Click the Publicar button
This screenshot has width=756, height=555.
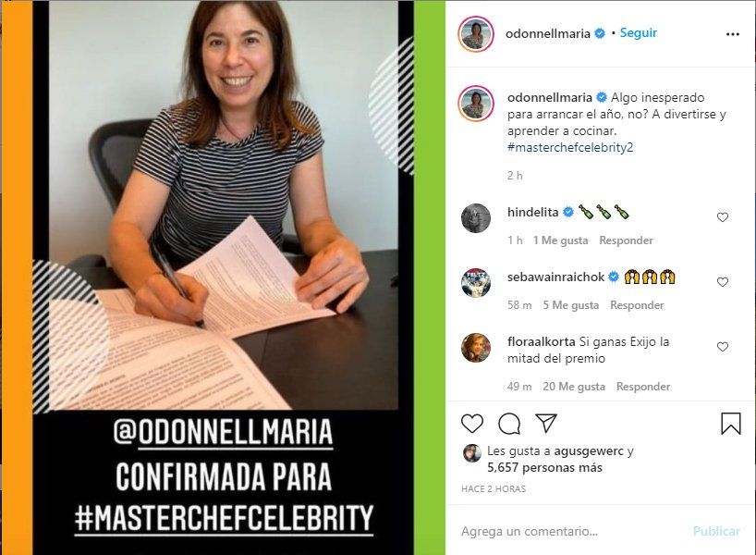click(x=716, y=531)
